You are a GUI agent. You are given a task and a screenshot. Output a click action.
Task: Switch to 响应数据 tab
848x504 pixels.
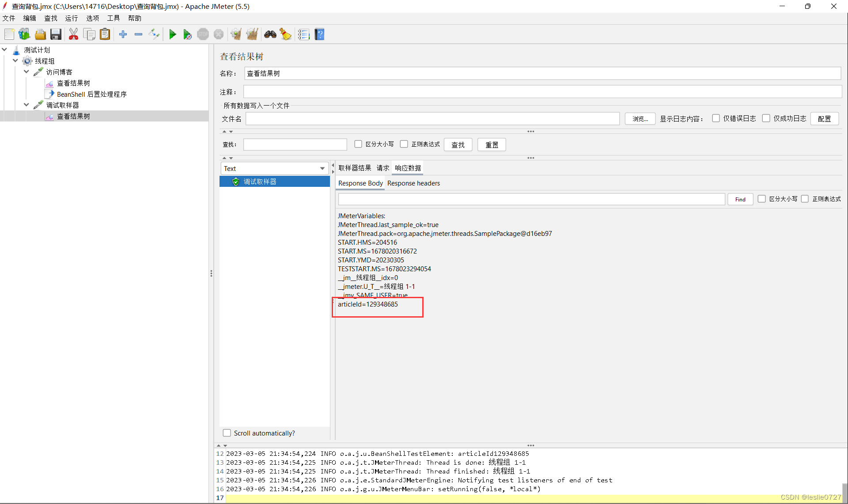[x=408, y=168]
